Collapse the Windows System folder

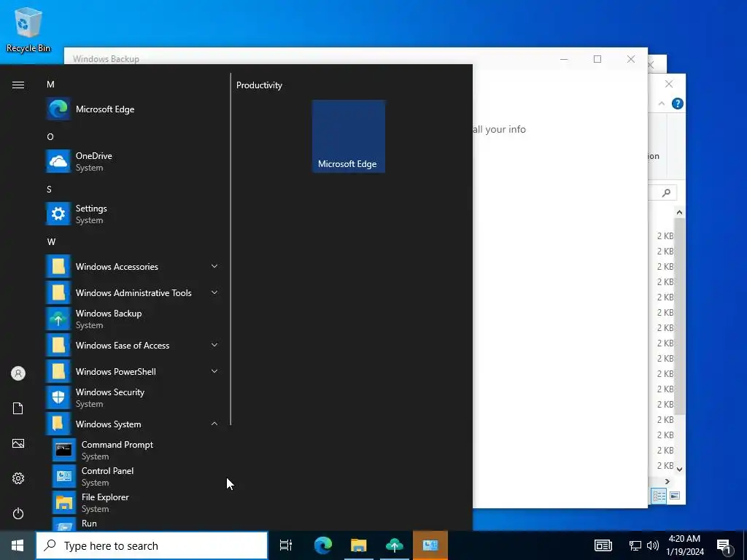point(133,424)
